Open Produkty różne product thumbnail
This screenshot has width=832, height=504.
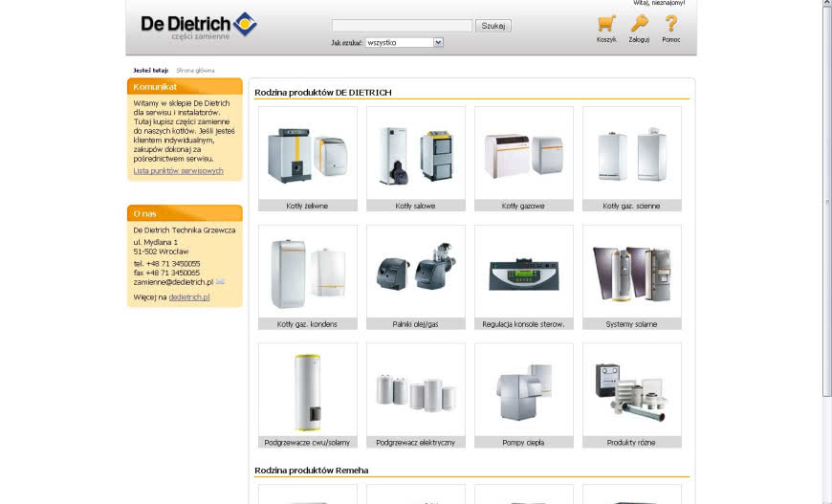coord(631,395)
